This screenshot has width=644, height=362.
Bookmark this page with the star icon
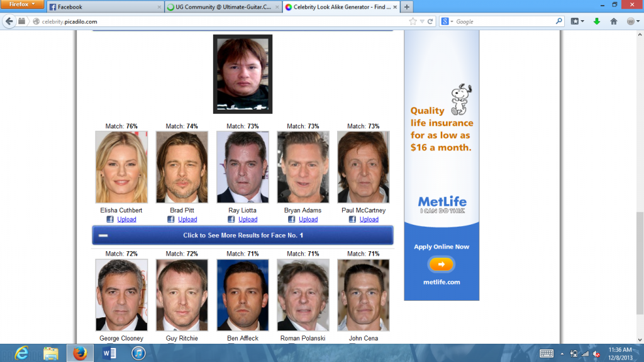(x=413, y=21)
